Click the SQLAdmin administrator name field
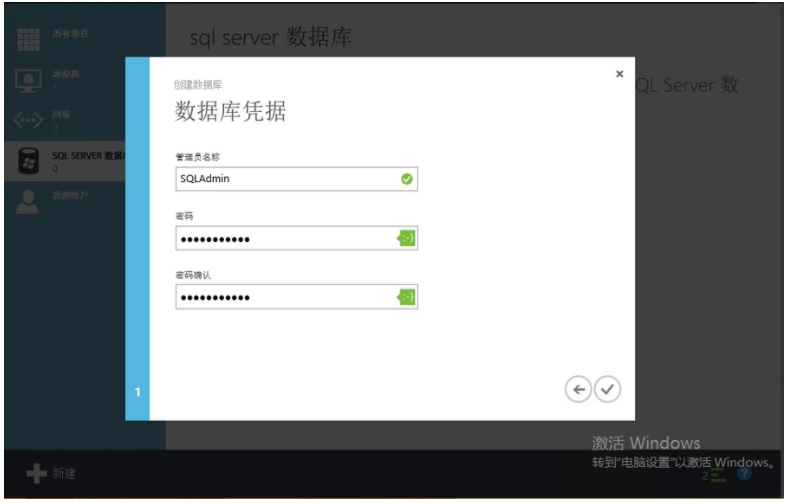The image size is (787, 504). click(x=296, y=179)
